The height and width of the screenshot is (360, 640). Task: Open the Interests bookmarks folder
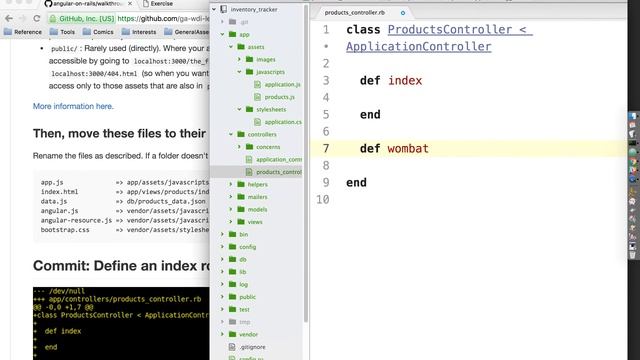point(139,32)
